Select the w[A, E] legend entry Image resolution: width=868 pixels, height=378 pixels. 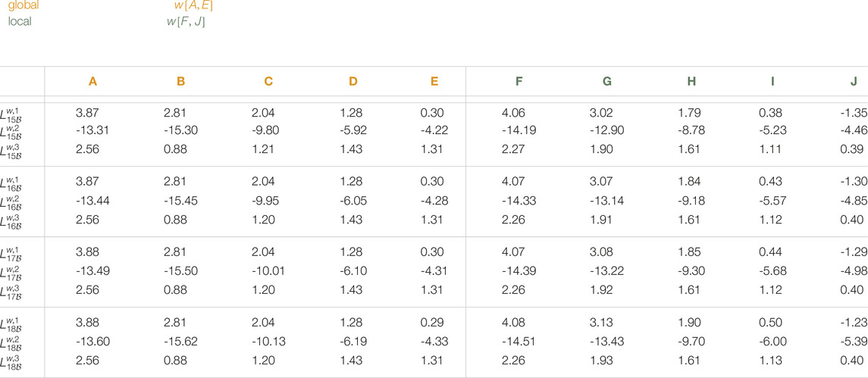click(194, 5)
